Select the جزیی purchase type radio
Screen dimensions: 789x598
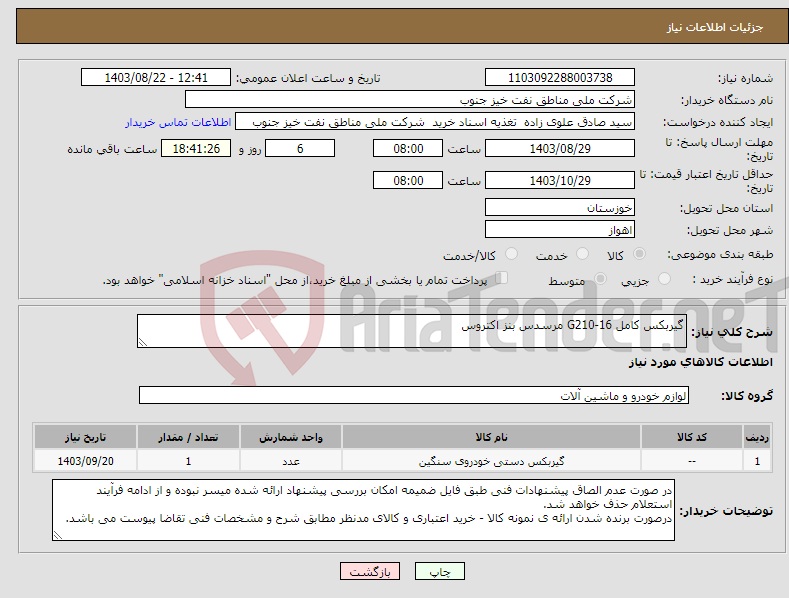(664, 278)
